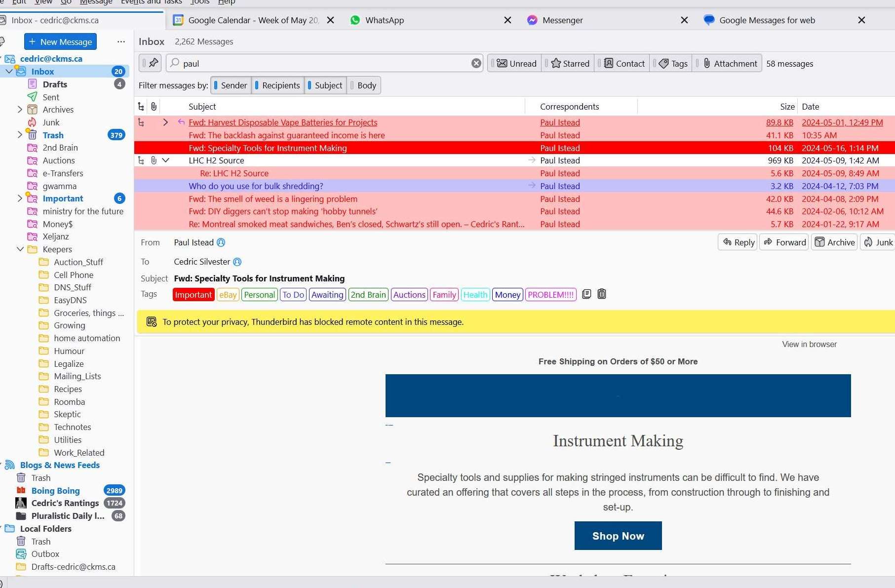The height and width of the screenshot is (588, 895).
Task: Click the Shop Now button in email
Action: tap(618, 536)
